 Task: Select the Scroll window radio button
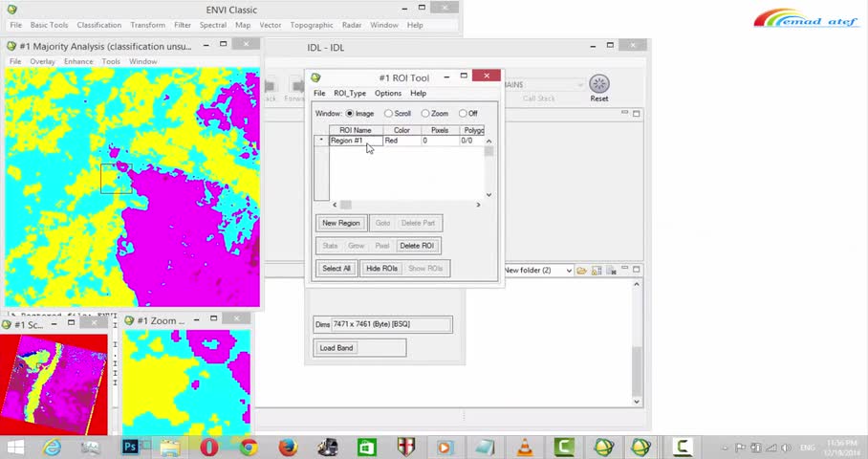pos(389,114)
